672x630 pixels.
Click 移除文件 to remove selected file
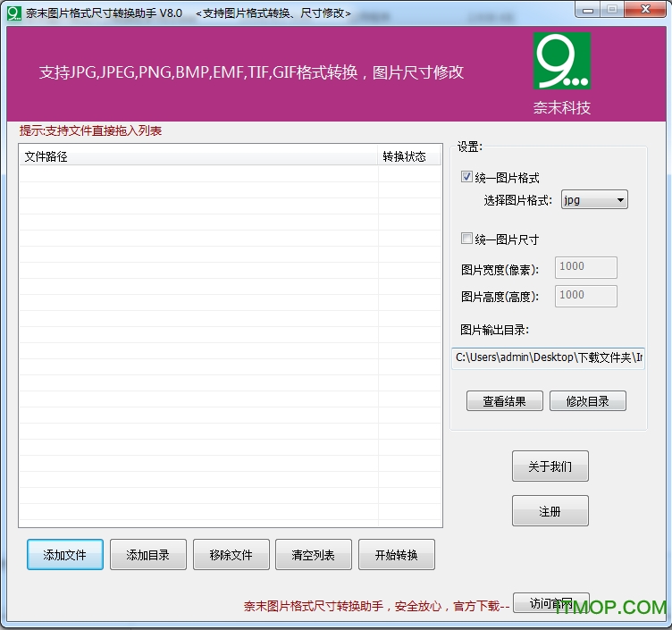231,555
